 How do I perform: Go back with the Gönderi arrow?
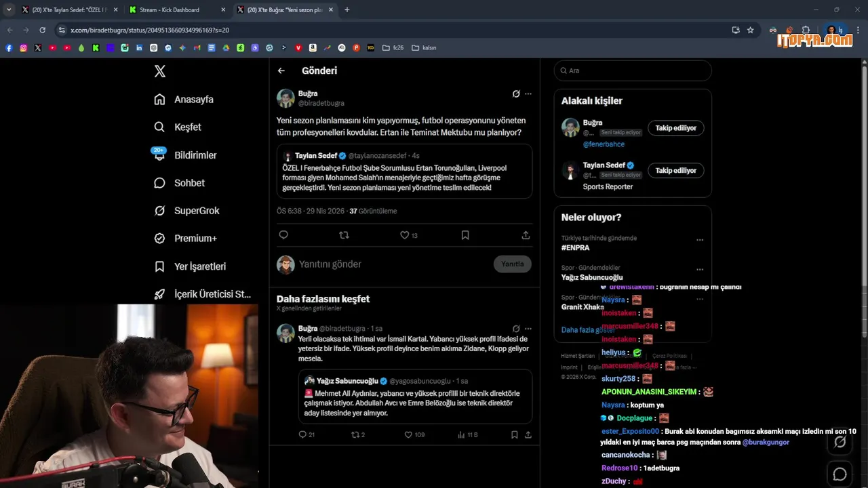pos(281,70)
